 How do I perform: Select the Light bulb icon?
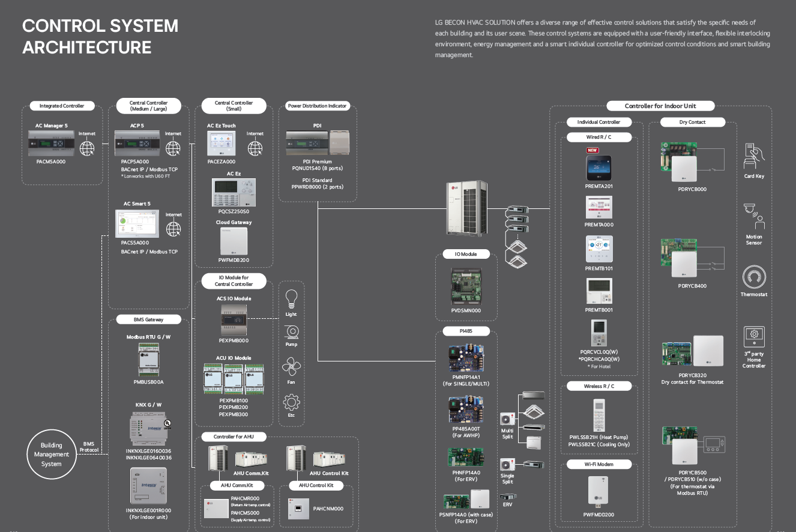click(291, 298)
